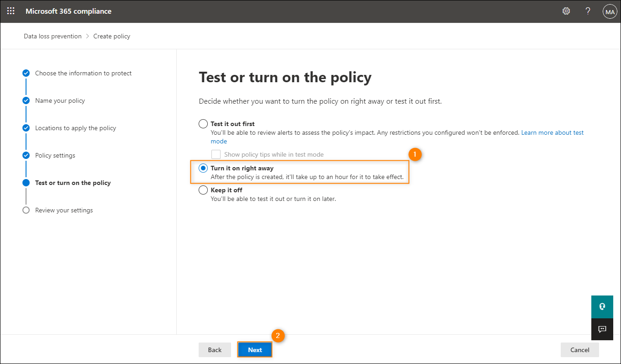Select Test or turn on the policy step
This screenshot has height=364, width=621.
click(73, 183)
